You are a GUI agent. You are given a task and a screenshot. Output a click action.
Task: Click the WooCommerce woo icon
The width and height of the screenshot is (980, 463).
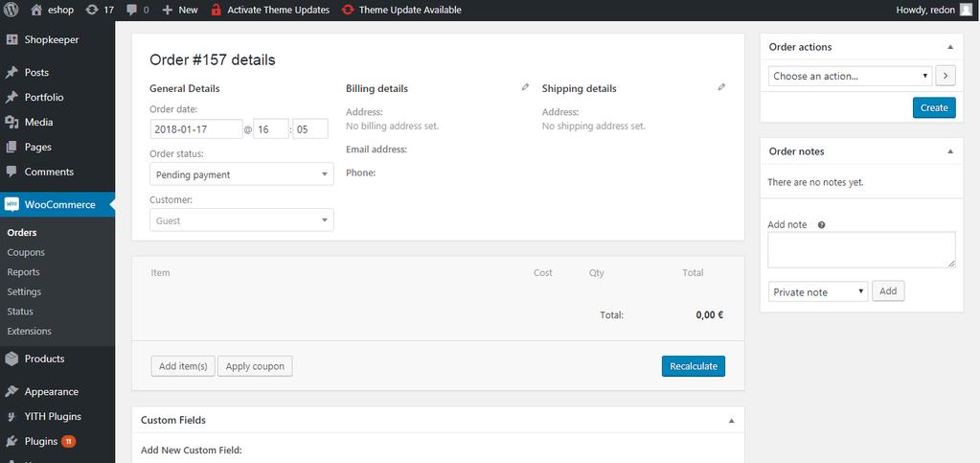11,204
